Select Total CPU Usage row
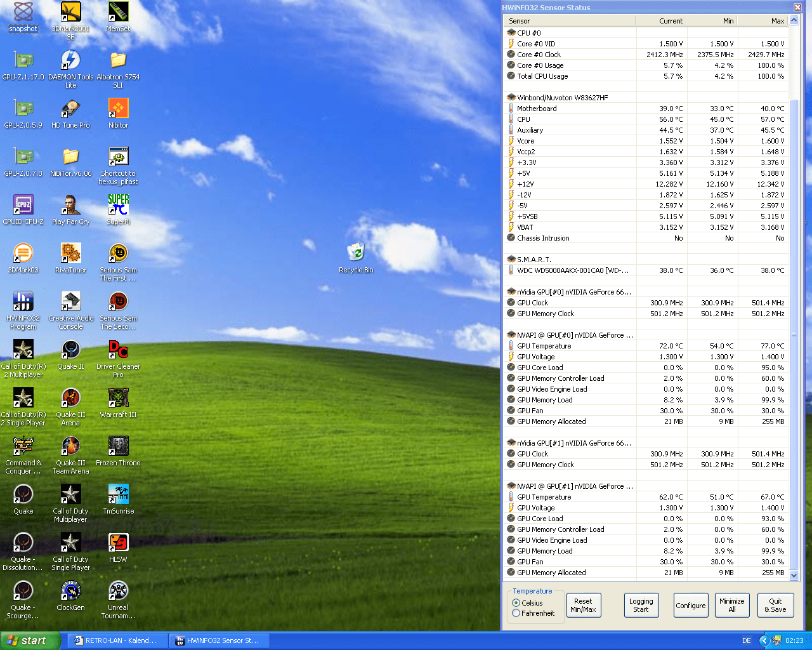The image size is (812, 650). coord(646,76)
